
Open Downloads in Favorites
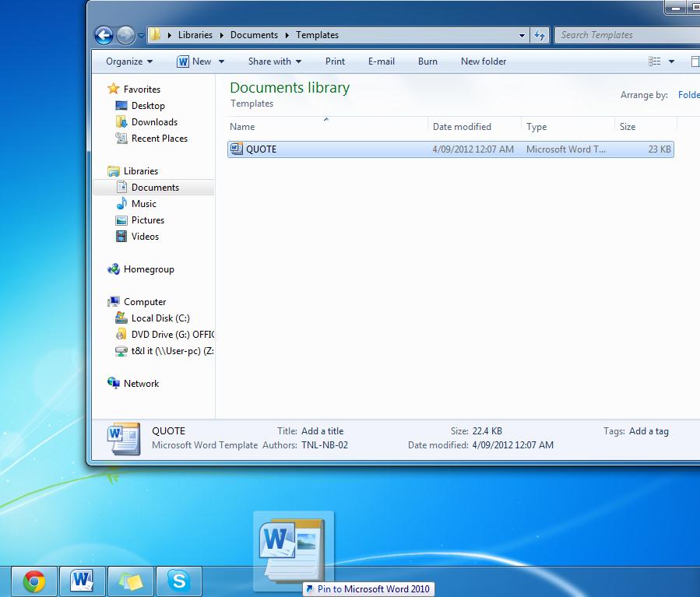pyautogui.click(x=154, y=122)
